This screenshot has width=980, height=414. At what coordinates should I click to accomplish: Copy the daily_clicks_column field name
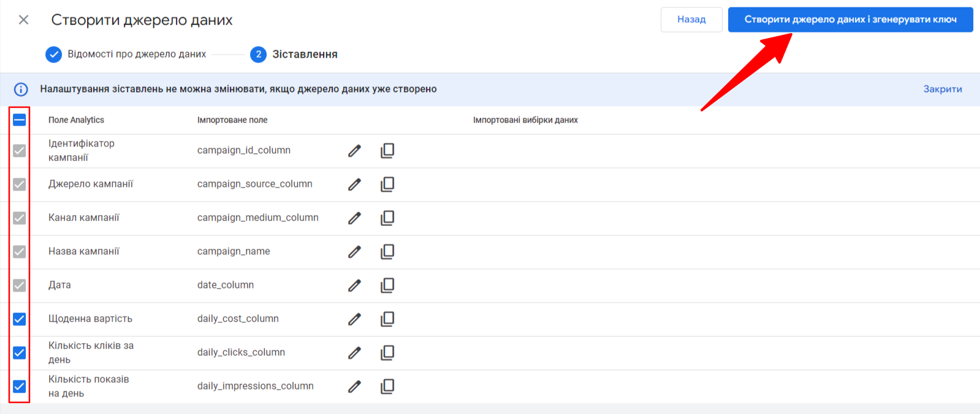pos(387,353)
